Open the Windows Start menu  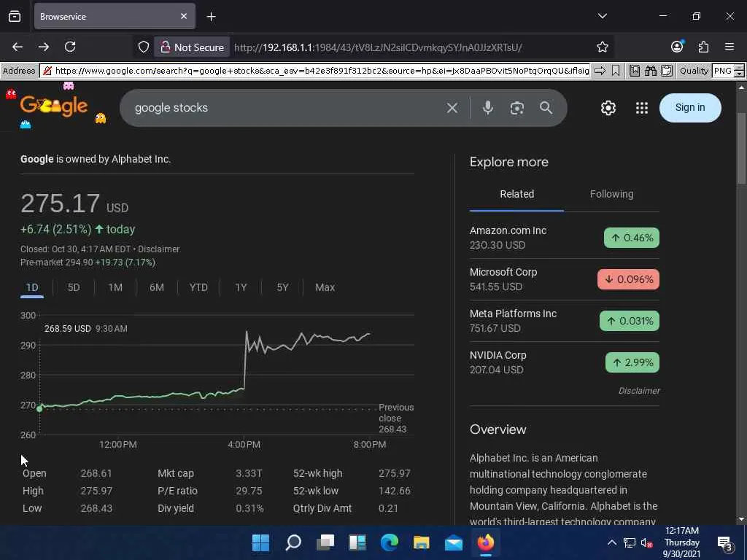260,542
